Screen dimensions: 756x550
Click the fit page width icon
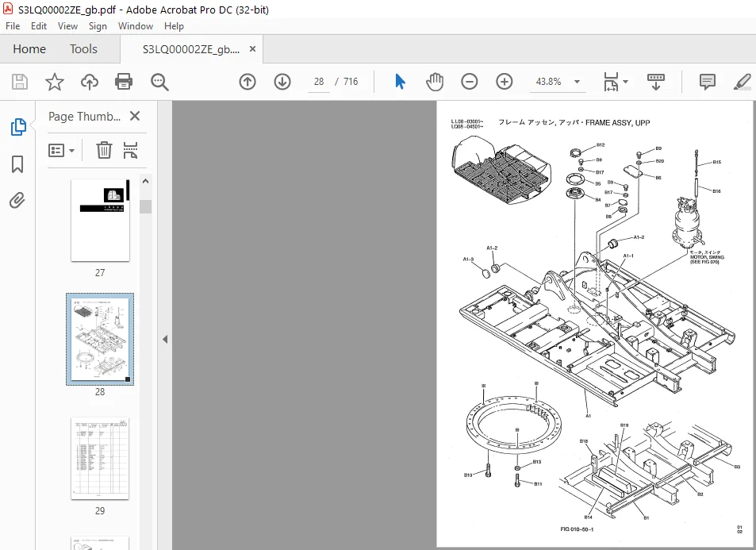pyautogui.click(x=611, y=82)
